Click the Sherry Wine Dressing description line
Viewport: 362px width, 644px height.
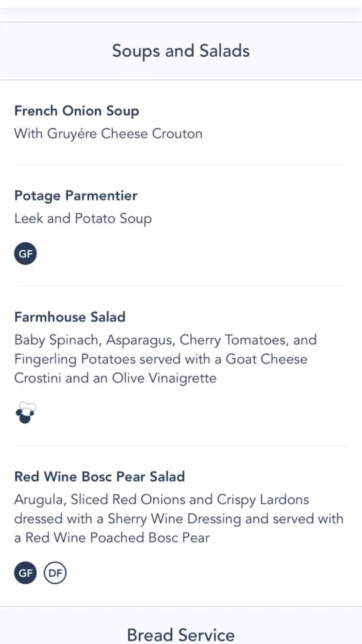178,518
